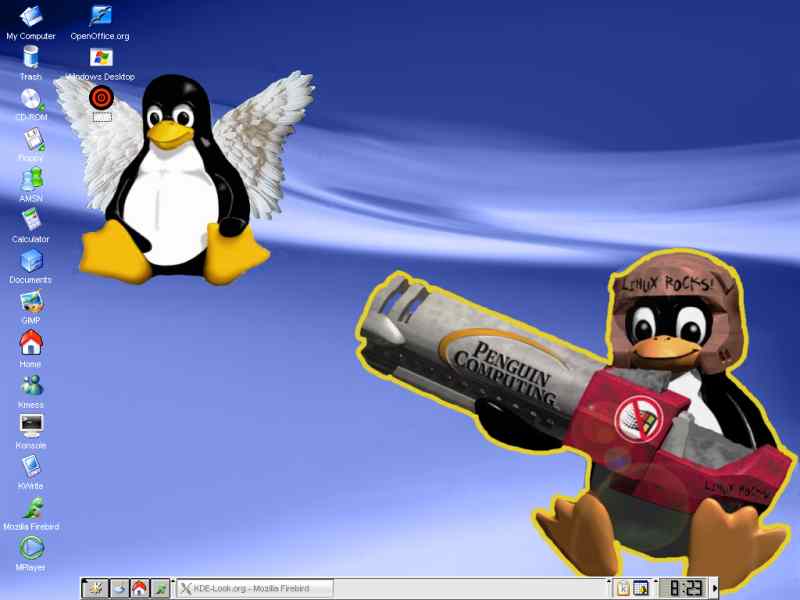Image resolution: width=800 pixels, height=600 pixels.
Task: Switch to KDE-Look.org - Mozilla Firebird taskbar entry
Action: tap(255, 588)
